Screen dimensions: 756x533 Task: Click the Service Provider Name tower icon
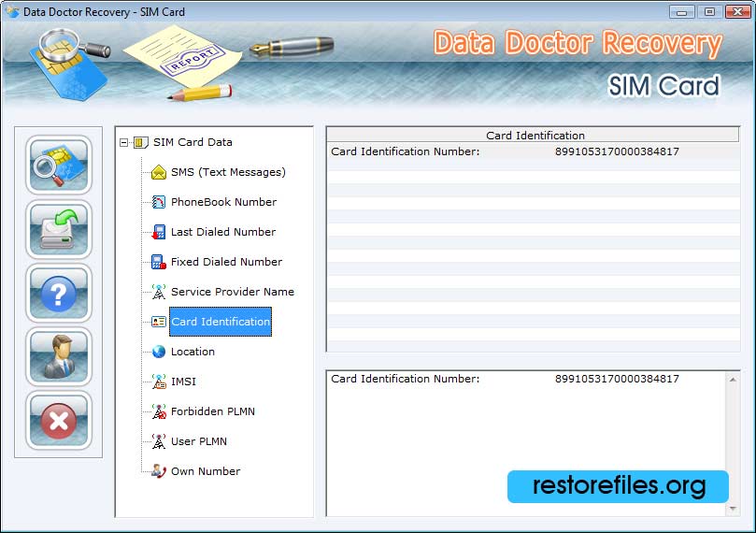(159, 292)
